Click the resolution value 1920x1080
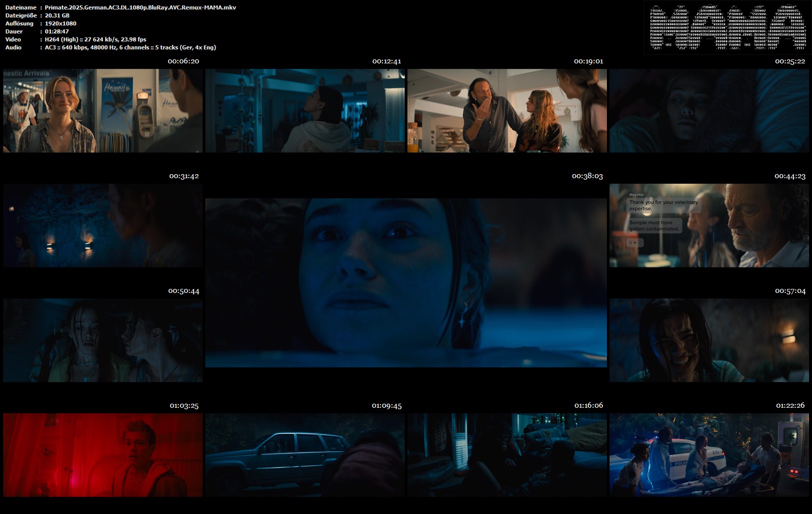 (60, 23)
